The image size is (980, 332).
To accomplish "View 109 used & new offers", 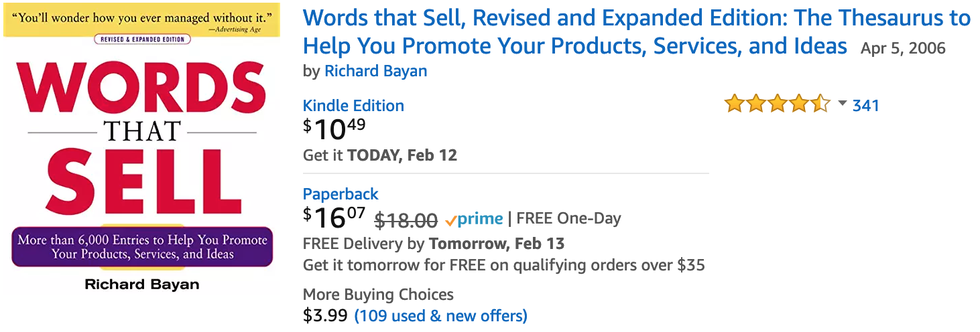I will (440, 315).
